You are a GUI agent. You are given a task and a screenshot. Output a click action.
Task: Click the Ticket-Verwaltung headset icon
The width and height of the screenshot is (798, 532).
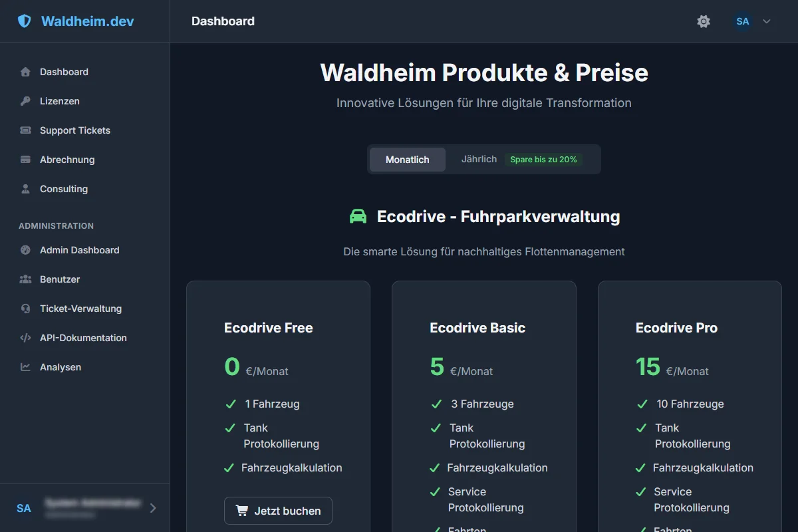(25, 309)
